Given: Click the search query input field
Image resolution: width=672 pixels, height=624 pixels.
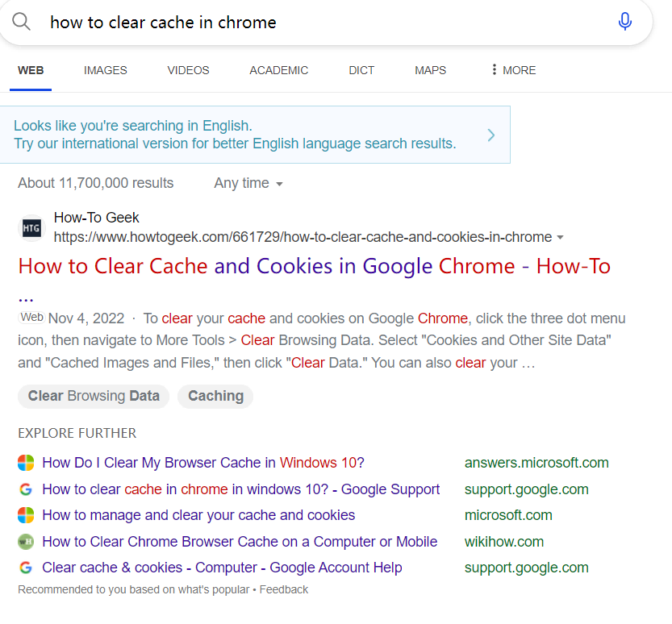Looking at the screenshot, I should pyautogui.click(x=326, y=23).
